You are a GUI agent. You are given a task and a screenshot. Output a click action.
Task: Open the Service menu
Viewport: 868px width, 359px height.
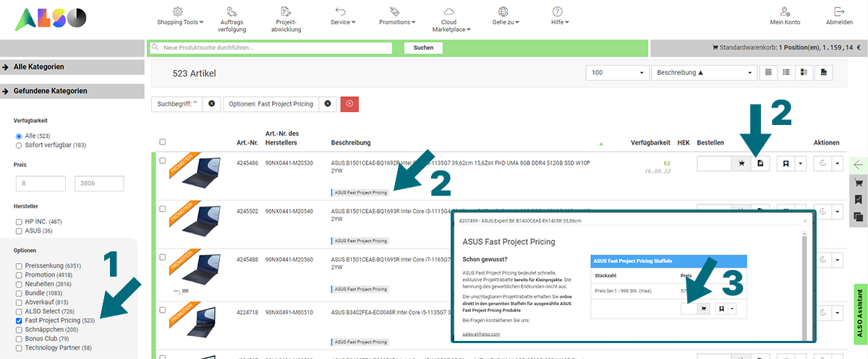pos(342,17)
